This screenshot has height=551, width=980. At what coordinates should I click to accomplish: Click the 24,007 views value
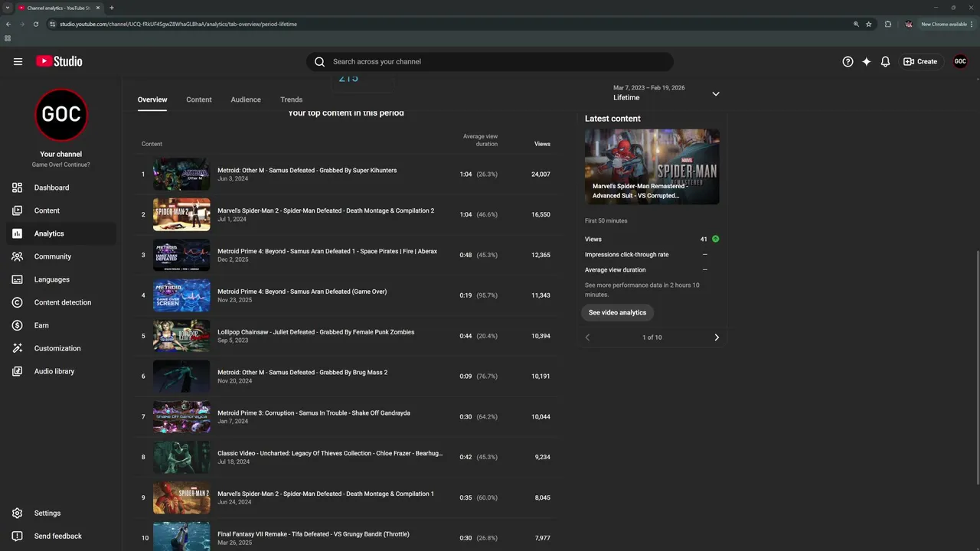coord(541,174)
